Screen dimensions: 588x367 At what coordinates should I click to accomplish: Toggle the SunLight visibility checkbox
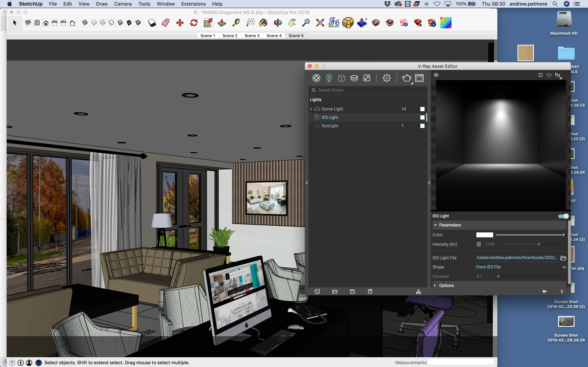click(422, 126)
